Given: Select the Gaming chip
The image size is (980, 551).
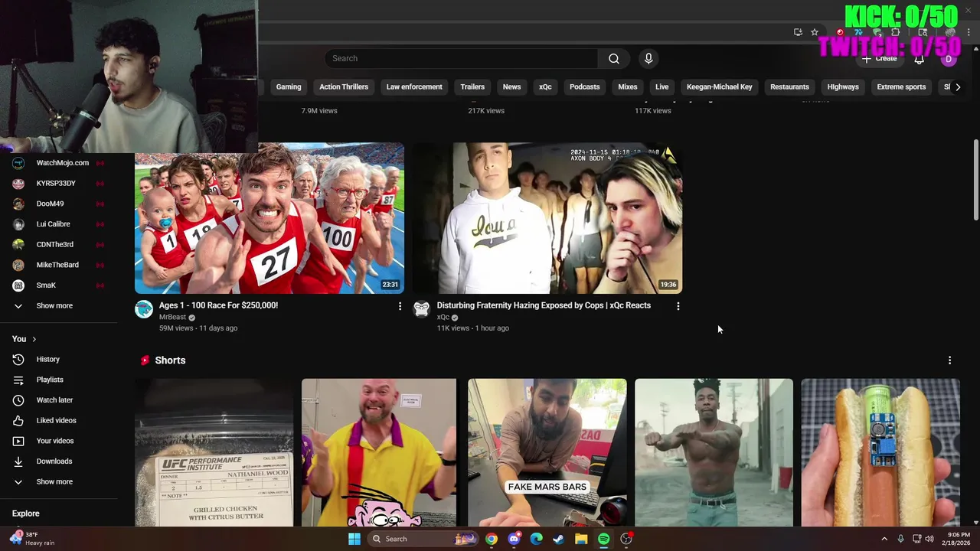Looking at the screenshot, I should click(x=289, y=87).
